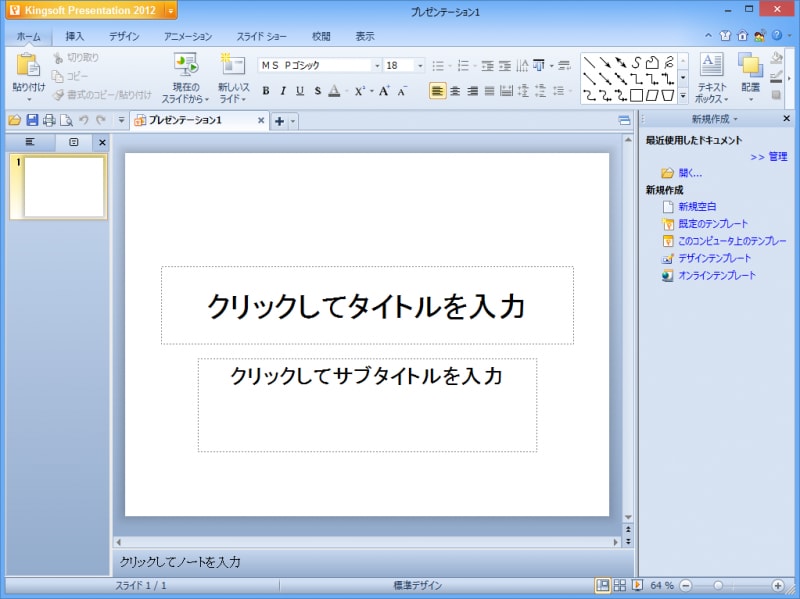Viewport: 800px width, 599px height.
Task: Click the コピー (Copy) icon
Action: [56, 78]
